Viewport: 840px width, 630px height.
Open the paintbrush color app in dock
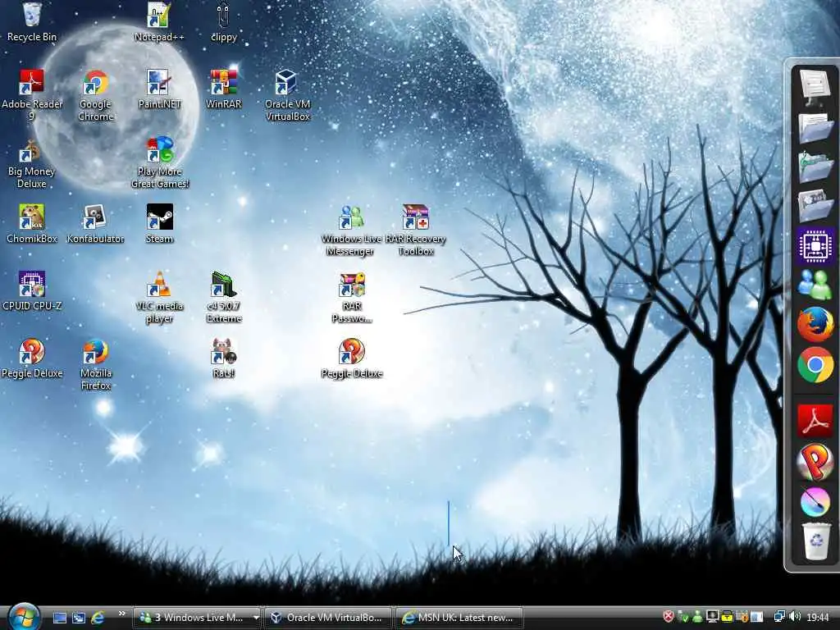(x=815, y=502)
